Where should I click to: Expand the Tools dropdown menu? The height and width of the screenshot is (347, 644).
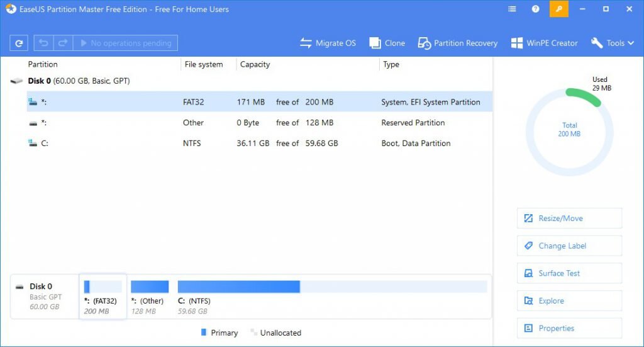[x=613, y=43]
